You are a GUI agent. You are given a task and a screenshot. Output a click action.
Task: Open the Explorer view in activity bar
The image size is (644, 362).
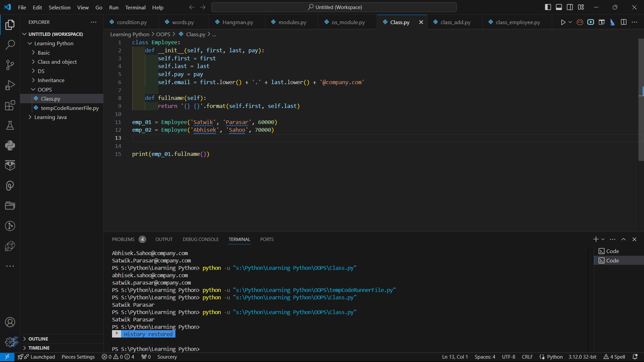point(10,24)
